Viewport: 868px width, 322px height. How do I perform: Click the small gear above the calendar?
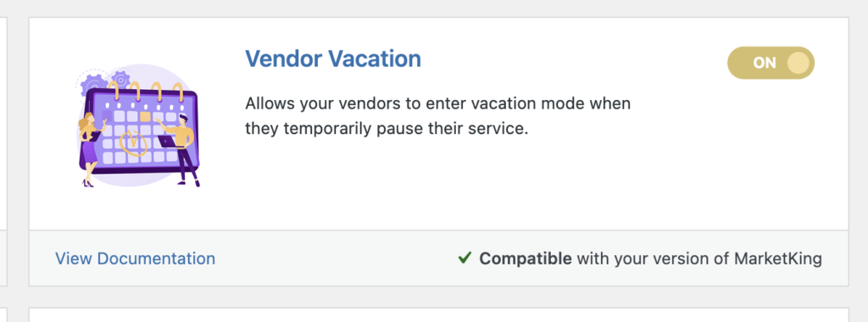tap(120, 79)
